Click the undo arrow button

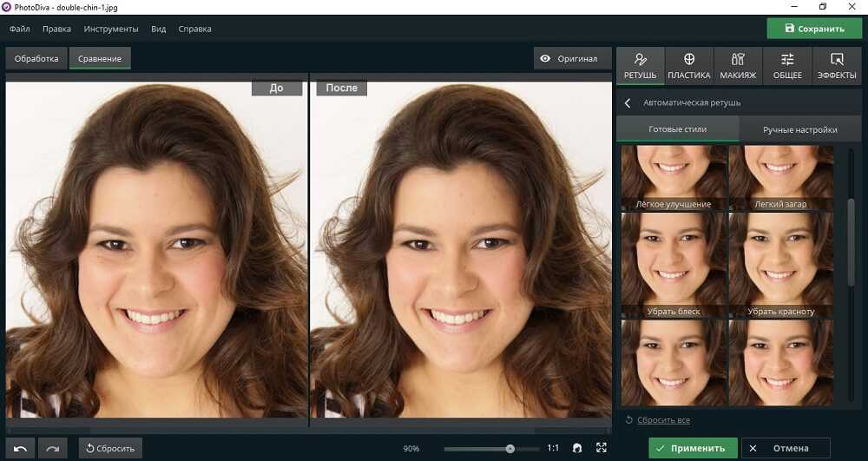tap(21, 448)
